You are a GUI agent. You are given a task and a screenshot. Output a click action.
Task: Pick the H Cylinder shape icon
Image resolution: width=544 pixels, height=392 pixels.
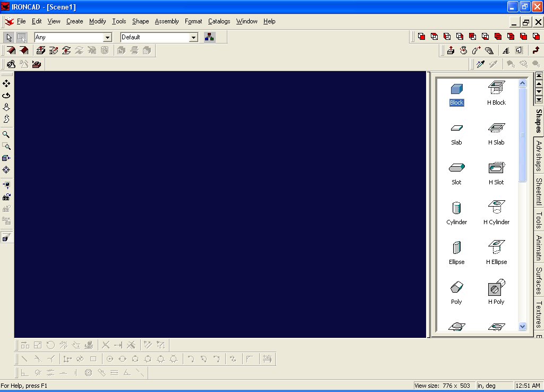497,207
